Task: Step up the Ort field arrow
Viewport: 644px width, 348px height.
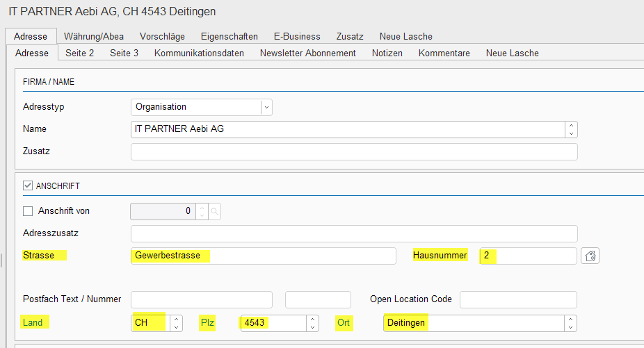Action: coord(570,320)
